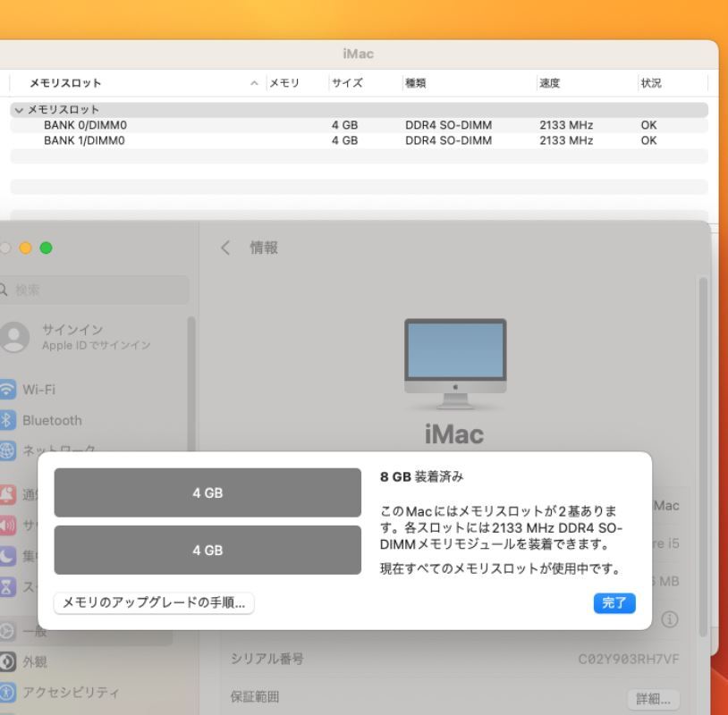Click the back chevron next to 情報
Image resolution: width=728 pixels, height=715 pixels.
tap(226, 248)
